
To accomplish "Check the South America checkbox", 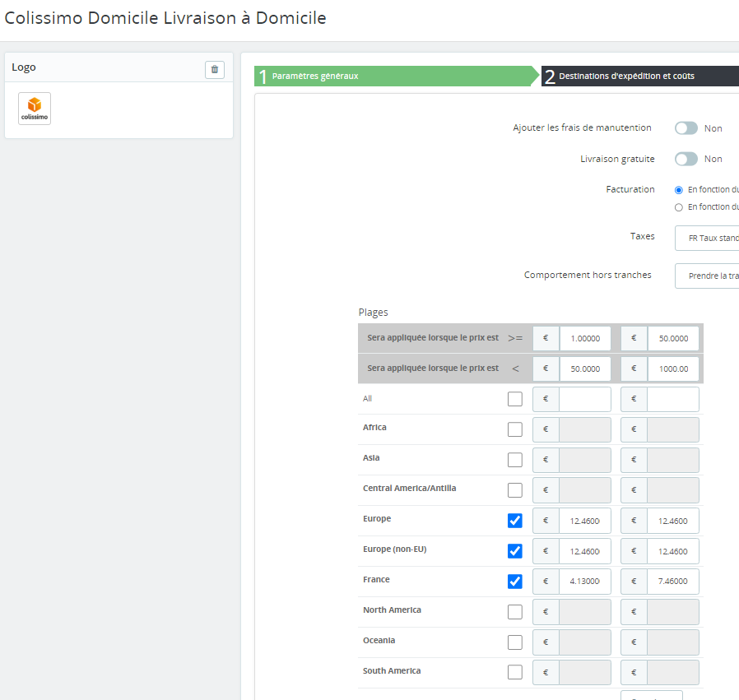I will click(514, 672).
